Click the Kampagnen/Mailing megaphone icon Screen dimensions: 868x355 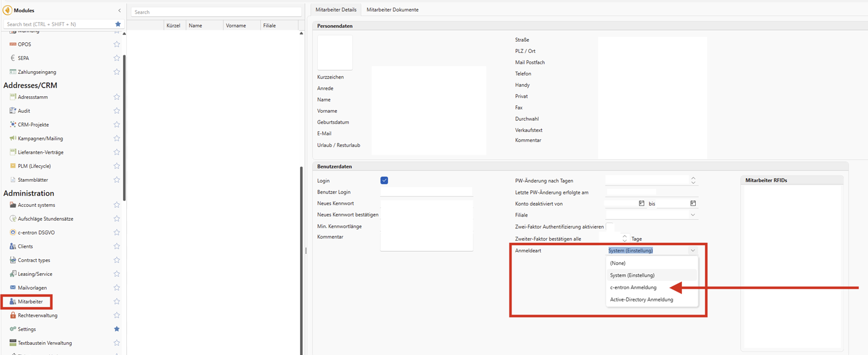(x=13, y=138)
